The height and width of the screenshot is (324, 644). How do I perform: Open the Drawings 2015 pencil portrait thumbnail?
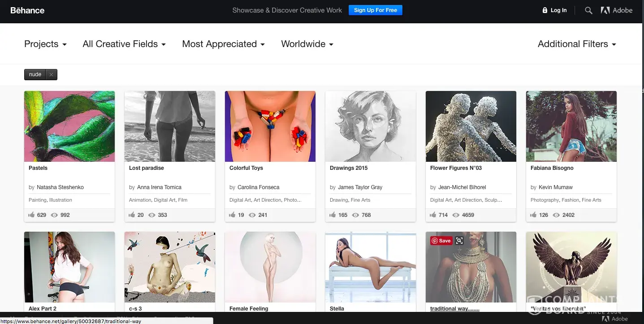tap(371, 126)
